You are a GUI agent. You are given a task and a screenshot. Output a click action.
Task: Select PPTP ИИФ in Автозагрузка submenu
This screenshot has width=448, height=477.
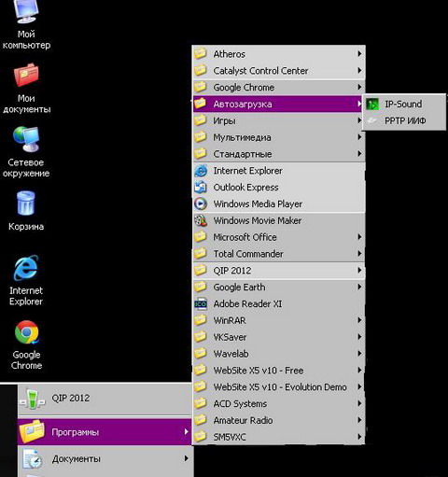point(404,120)
